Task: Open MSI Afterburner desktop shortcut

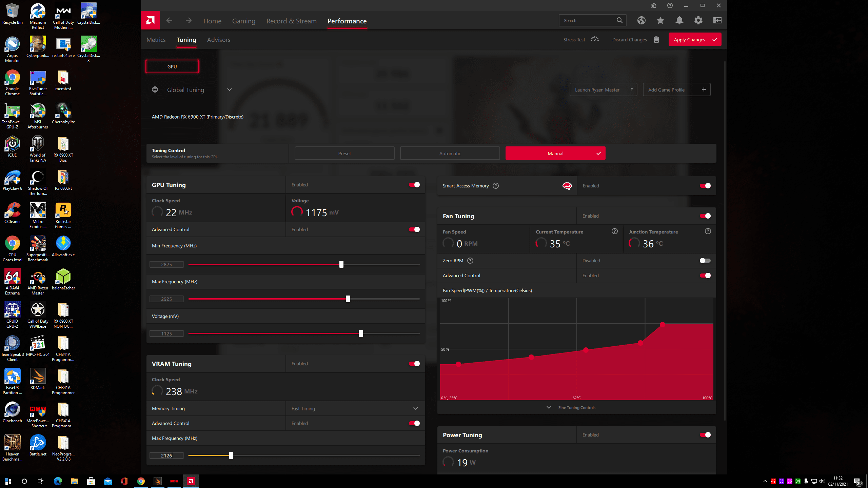Action: click(38, 116)
